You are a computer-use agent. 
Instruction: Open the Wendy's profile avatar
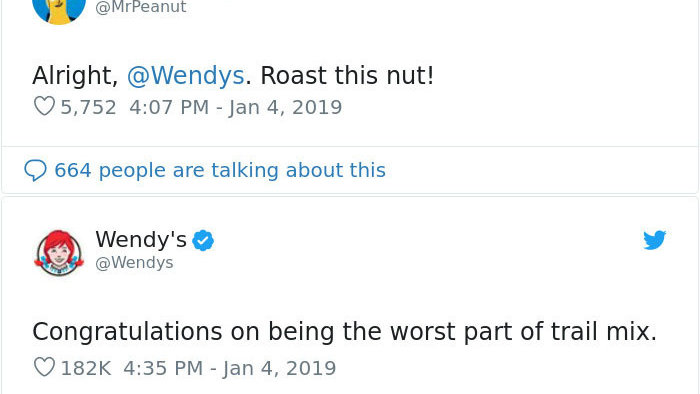[x=59, y=253]
